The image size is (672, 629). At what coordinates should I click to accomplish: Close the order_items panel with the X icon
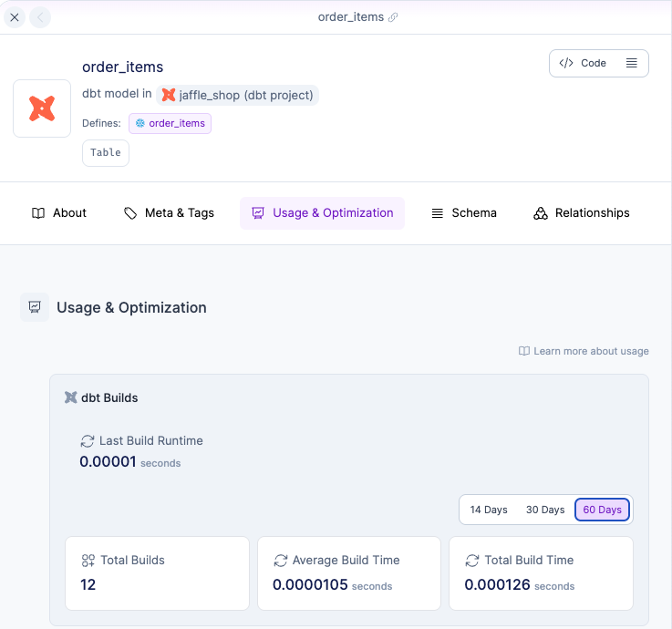pyautogui.click(x=15, y=17)
